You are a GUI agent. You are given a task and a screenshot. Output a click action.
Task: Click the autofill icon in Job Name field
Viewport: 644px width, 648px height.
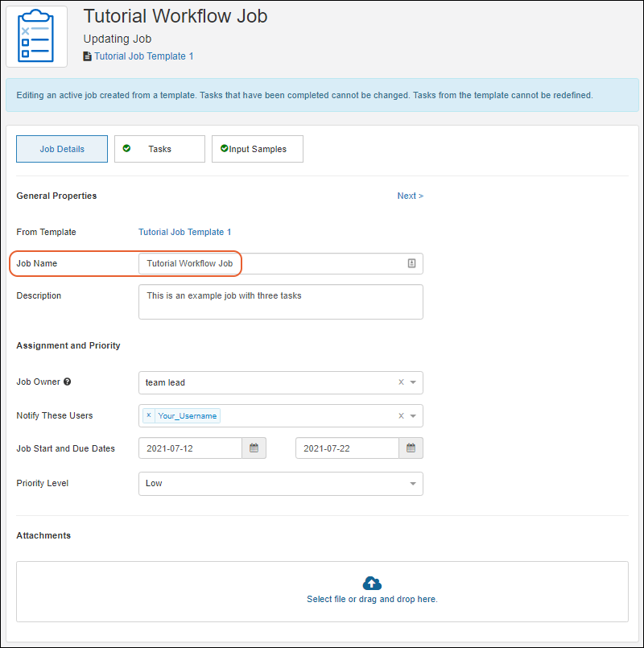[x=411, y=263]
